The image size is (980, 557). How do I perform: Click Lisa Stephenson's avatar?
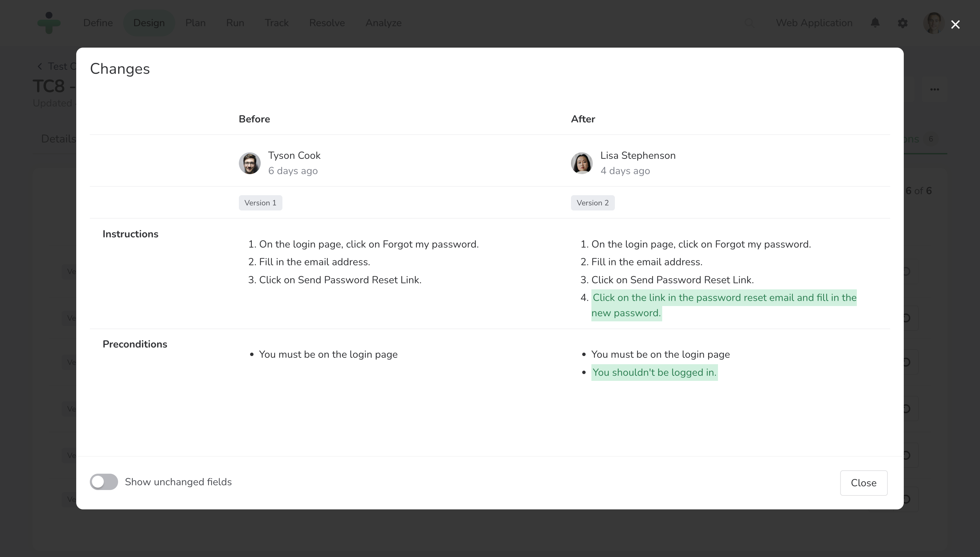pyautogui.click(x=582, y=163)
